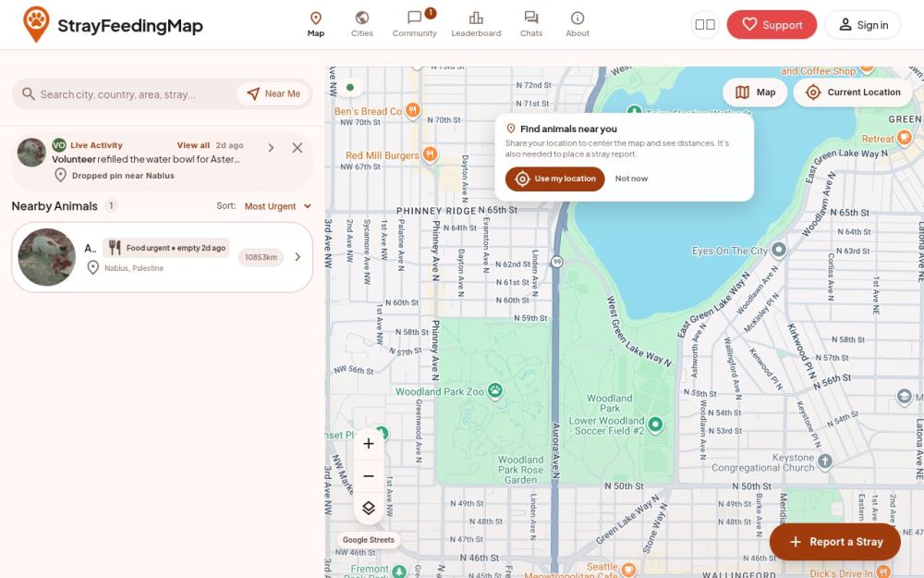Screen dimensions: 924x578
Task: Click the Retreat restaurant marker
Action: 904,138
